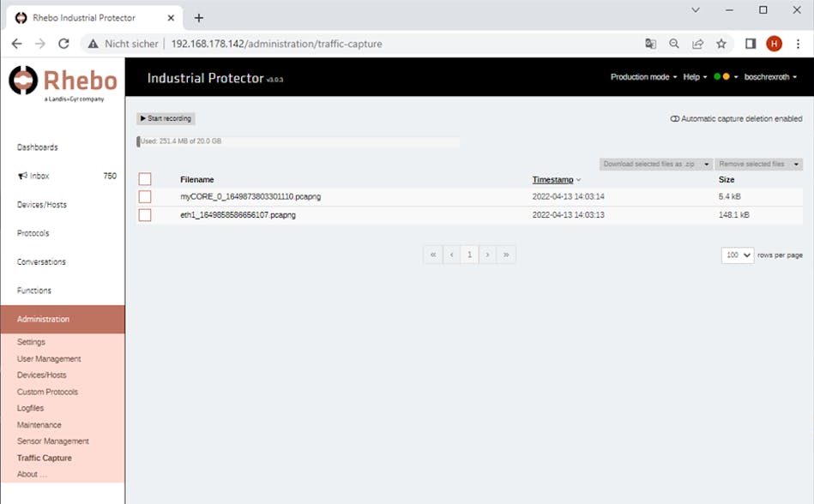Click timestamp 2022-04-13 14:03:14
The height and width of the screenshot is (504, 814).
[569, 196]
